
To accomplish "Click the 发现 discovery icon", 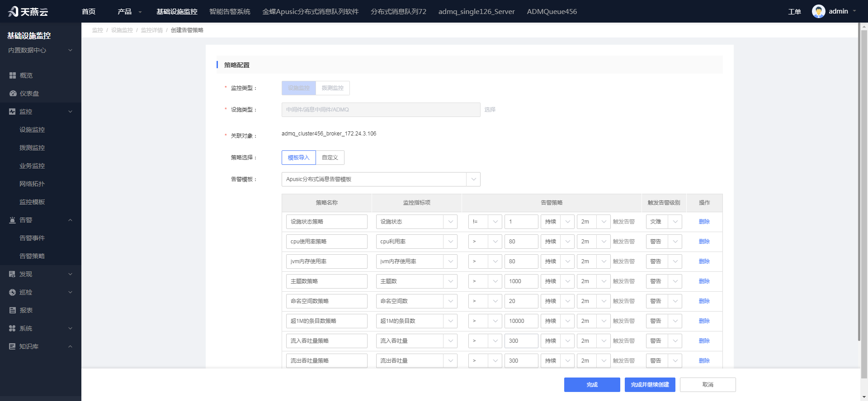I will tap(12, 274).
